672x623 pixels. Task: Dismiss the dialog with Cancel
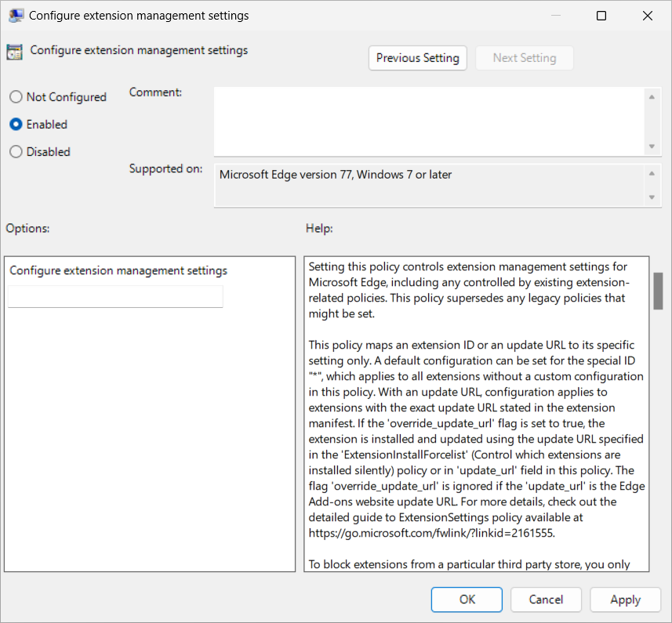pyautogui.click(x=546, y=599)
